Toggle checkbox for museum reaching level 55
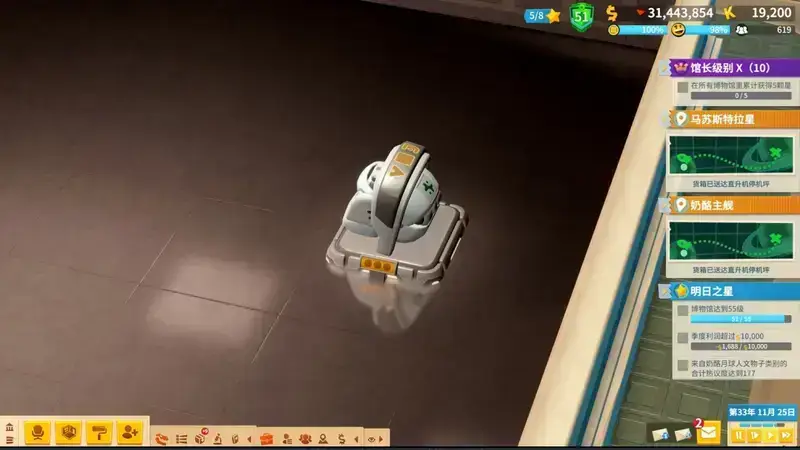 tap(682, 311)
